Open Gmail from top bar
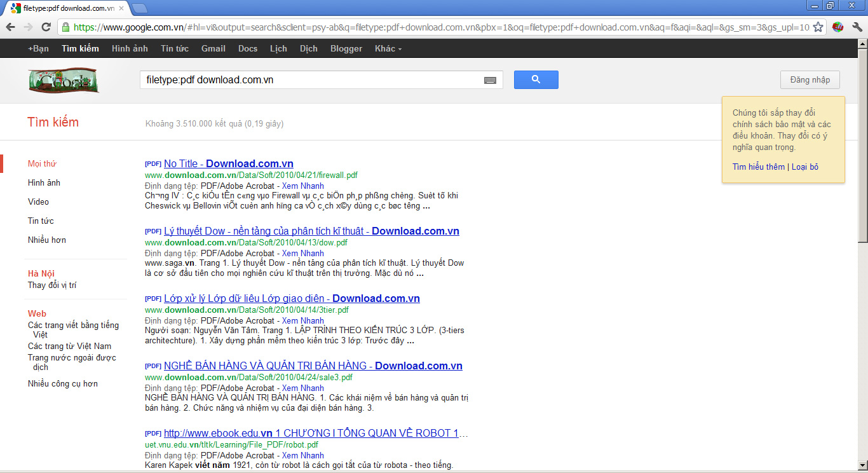 (x=214, y=48)
